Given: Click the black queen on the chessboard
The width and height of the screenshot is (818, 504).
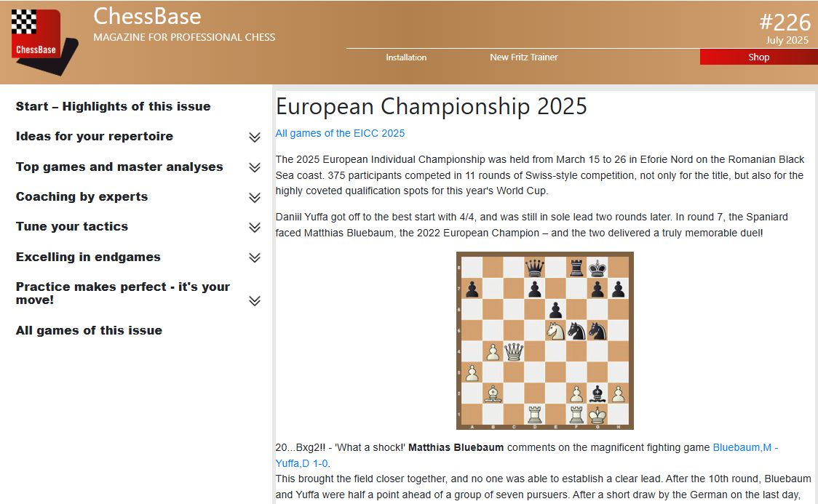Looking at the screenshot, I should point(535,268).
